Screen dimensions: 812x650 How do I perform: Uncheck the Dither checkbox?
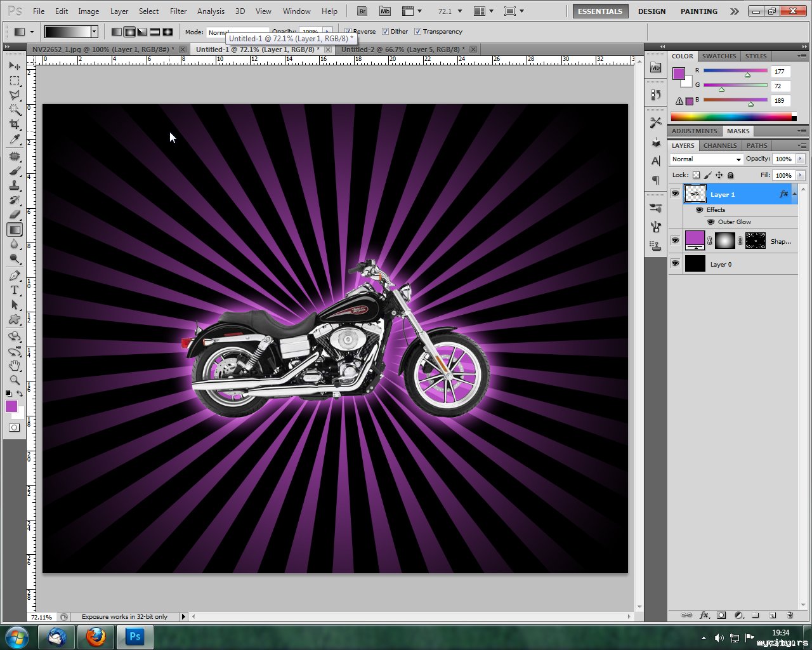tap(385, 32)
